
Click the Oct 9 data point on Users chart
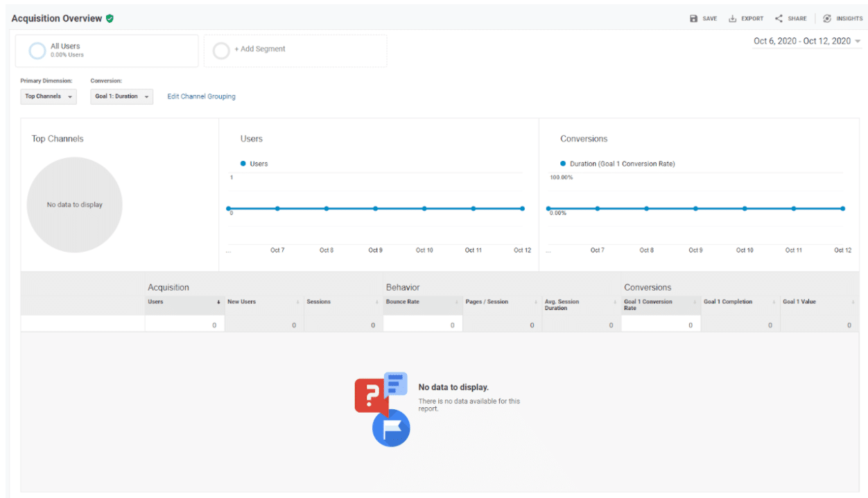pyautogui.click(x=375, y=208)
